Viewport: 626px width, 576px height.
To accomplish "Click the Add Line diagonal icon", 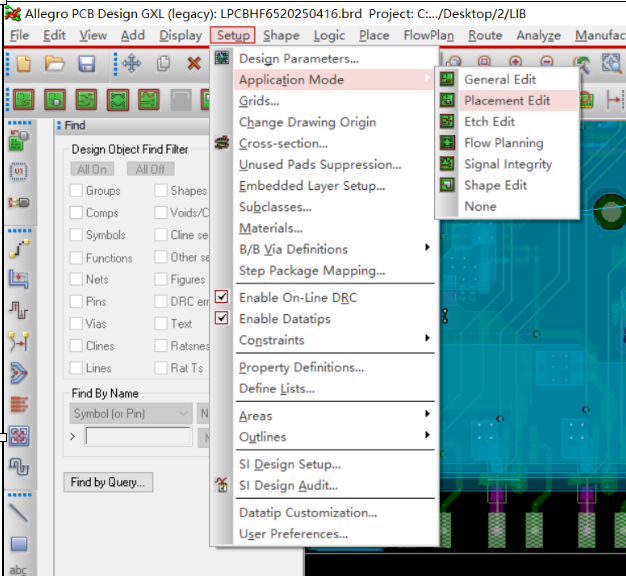I will pos(19,513).
